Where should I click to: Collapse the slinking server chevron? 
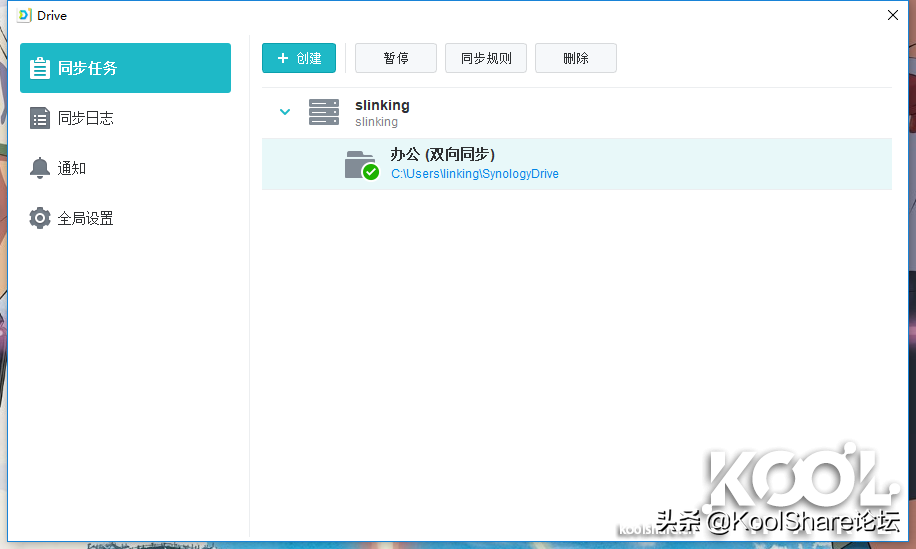[285, 112]
